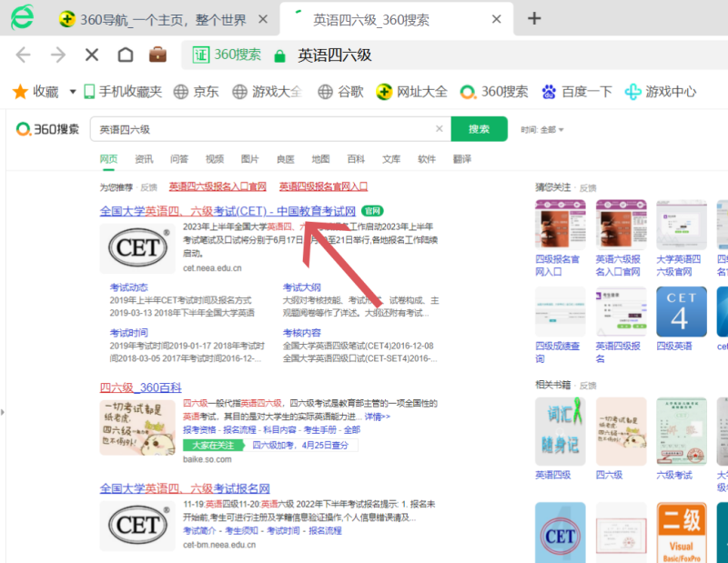Screen dimensions: 728x563
Task: Open the 考核内容 sub-link
Action: [x=302, y=333]
